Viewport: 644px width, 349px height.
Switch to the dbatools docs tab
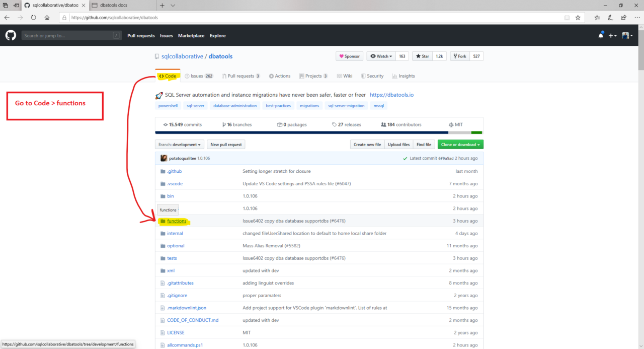pos(123,5)
